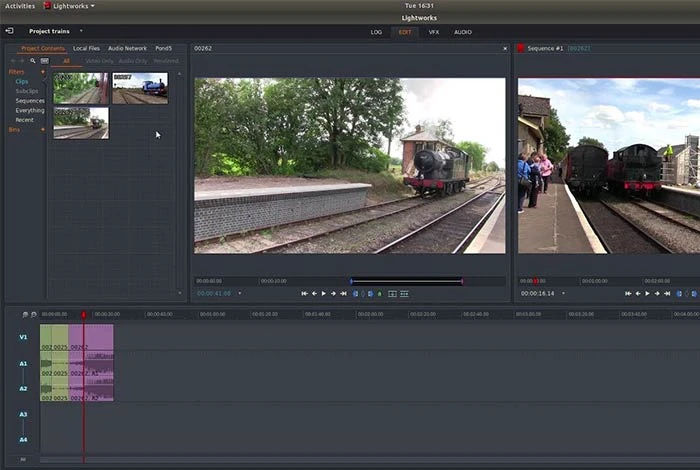Expand the Bins section arrow

tap(42, 129)
